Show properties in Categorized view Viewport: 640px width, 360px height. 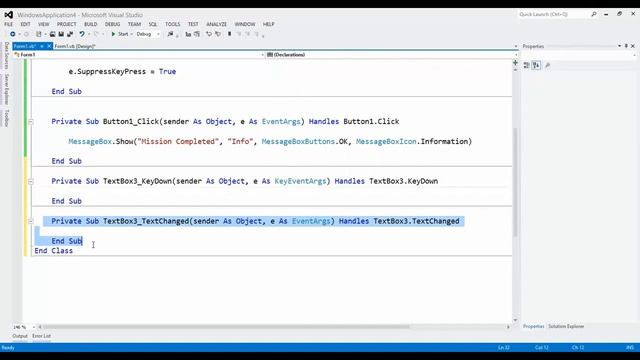point(527,65)
